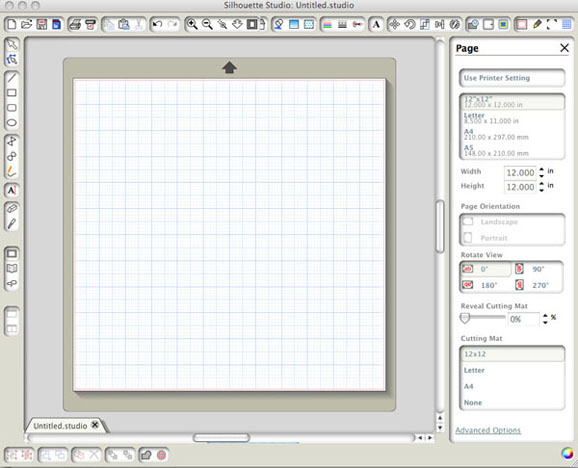This screenshot has width=578, height=468.
Task: Set rotate view to 270°
Action: click(x=537, y=285)
